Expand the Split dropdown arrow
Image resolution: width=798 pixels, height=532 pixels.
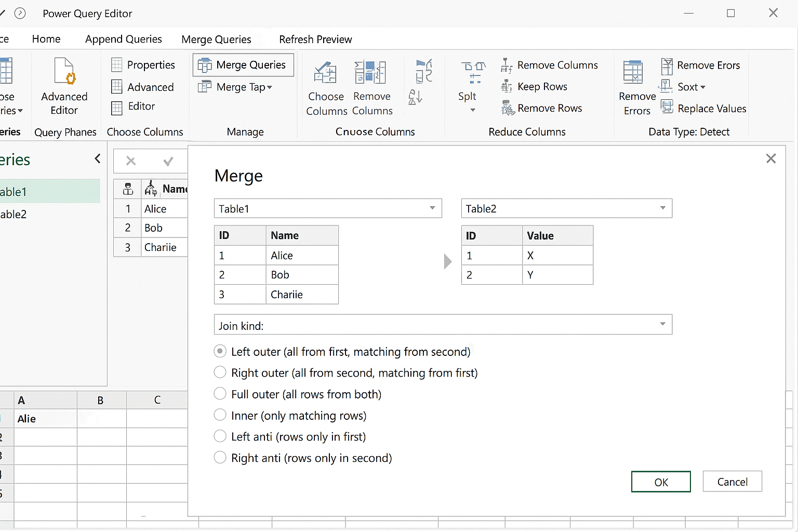click(x=473, y=110)
